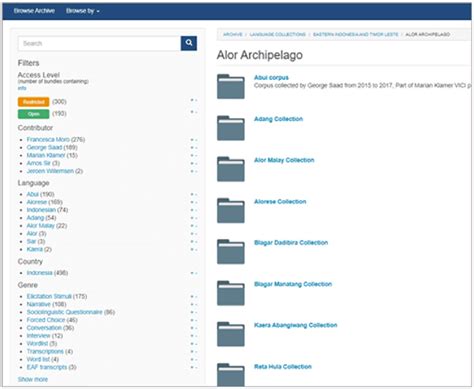
Task: Open the Abui corpus folder icon
Action: point(231,87)
